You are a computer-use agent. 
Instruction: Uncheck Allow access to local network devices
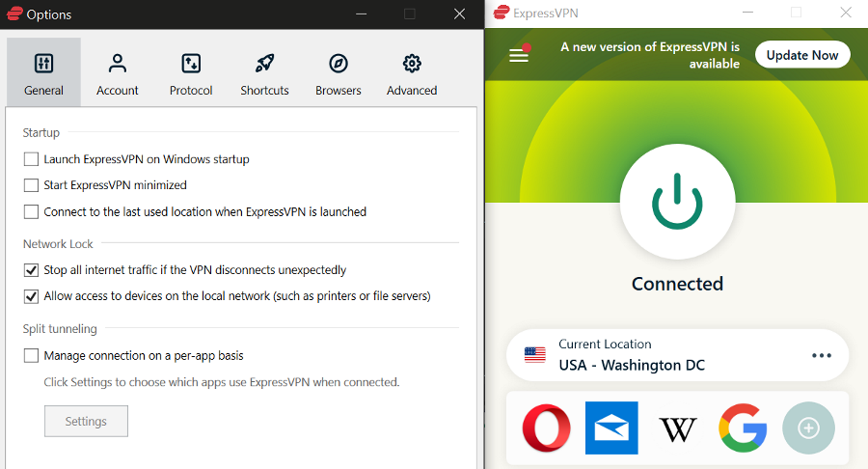point(31,296)
